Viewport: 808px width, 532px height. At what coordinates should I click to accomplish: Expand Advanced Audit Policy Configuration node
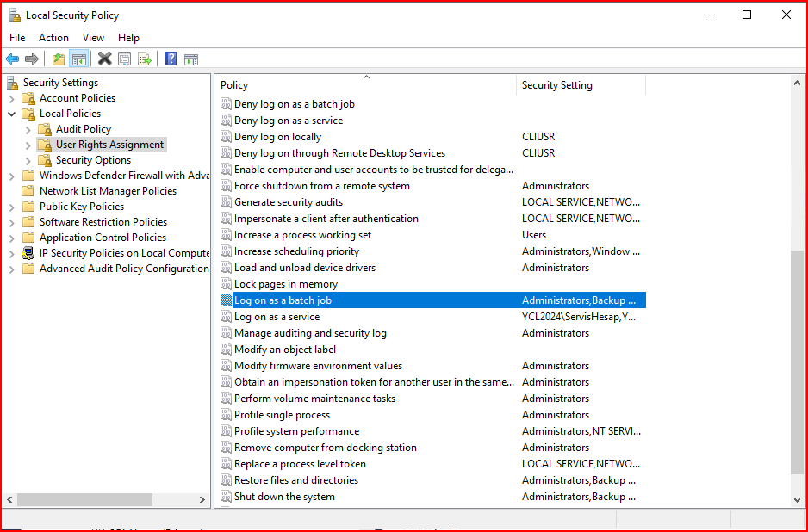[11, 269]
